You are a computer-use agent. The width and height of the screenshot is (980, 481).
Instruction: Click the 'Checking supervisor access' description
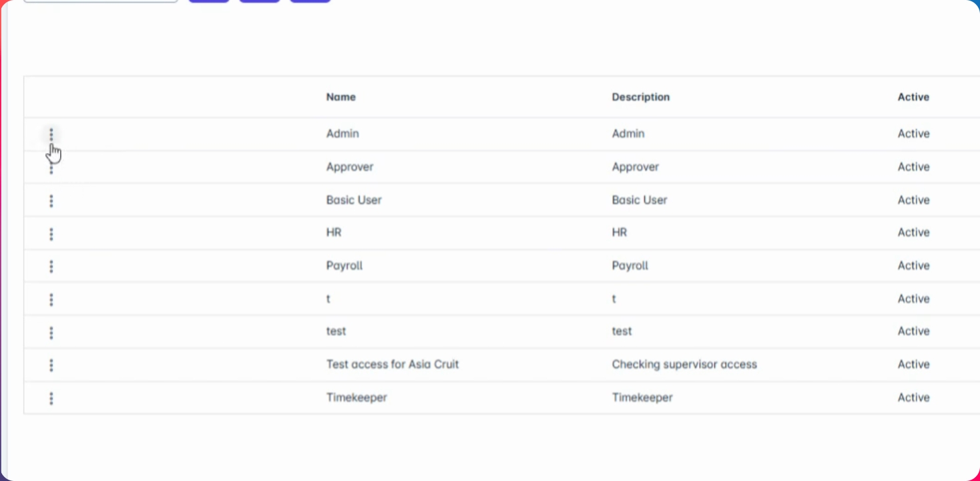684,364
